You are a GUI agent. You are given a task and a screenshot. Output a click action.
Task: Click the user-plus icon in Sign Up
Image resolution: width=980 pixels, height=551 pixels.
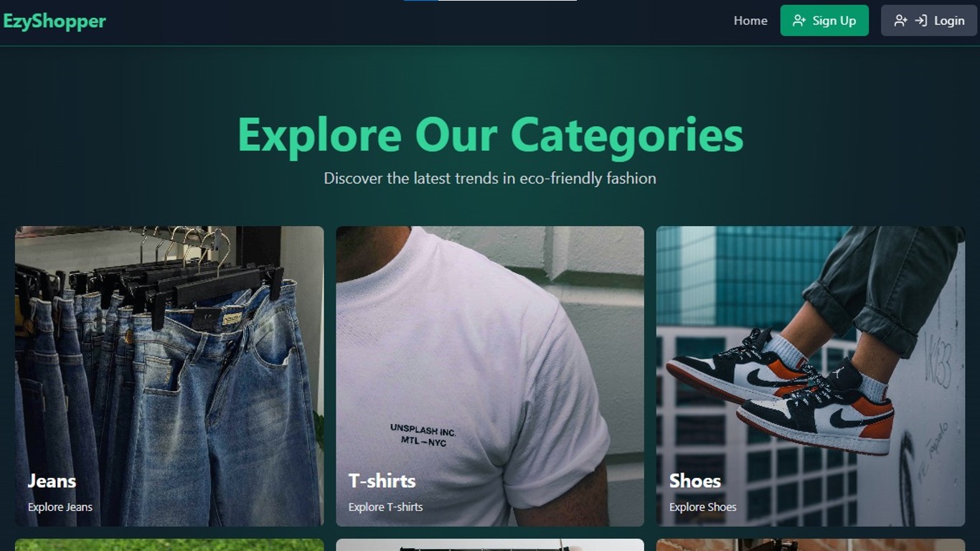click(799, 21)
